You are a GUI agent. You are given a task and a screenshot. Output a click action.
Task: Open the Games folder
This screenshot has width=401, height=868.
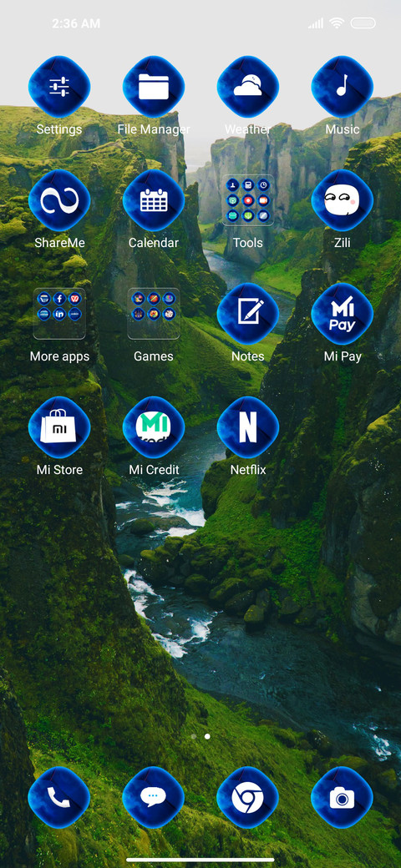pos(154,314)
